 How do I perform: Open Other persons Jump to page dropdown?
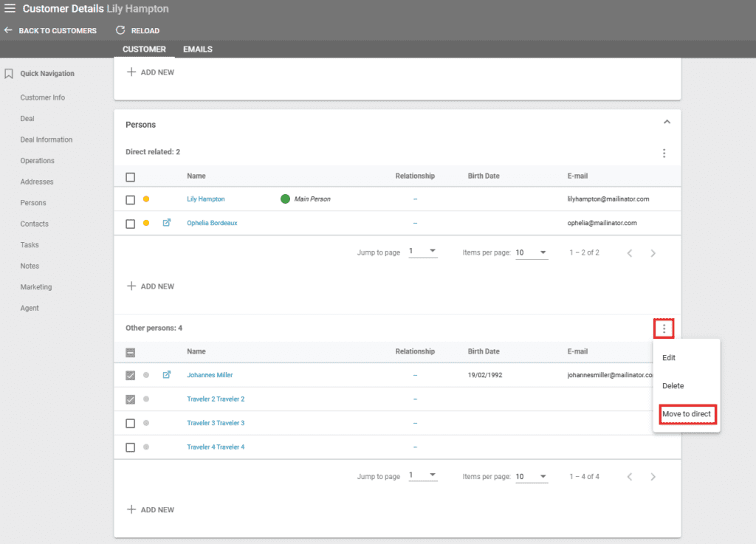(x=423, y=476)
